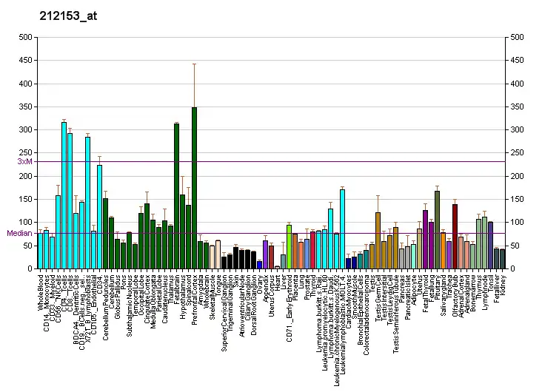Click the purple 3xM threshold label
This screenshot has width=542, height=392.
click(x=25, y=161)
